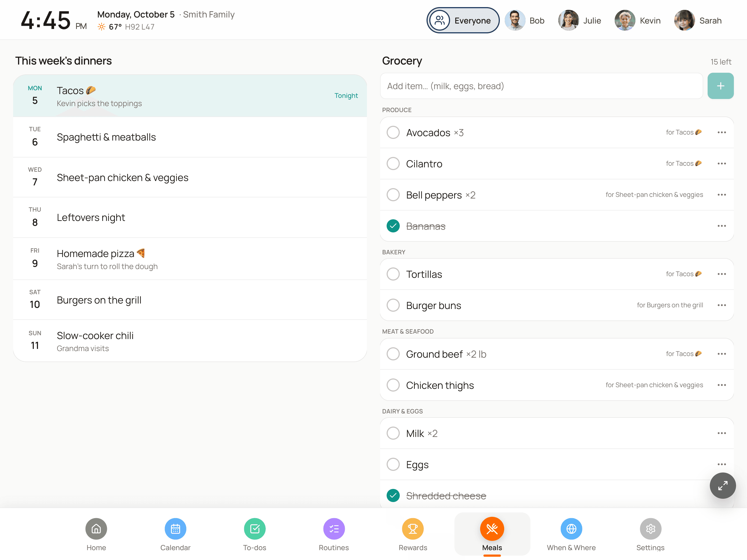Click the plus button to add grocery item
Screen dimensions: 747x560
[720, 86]
